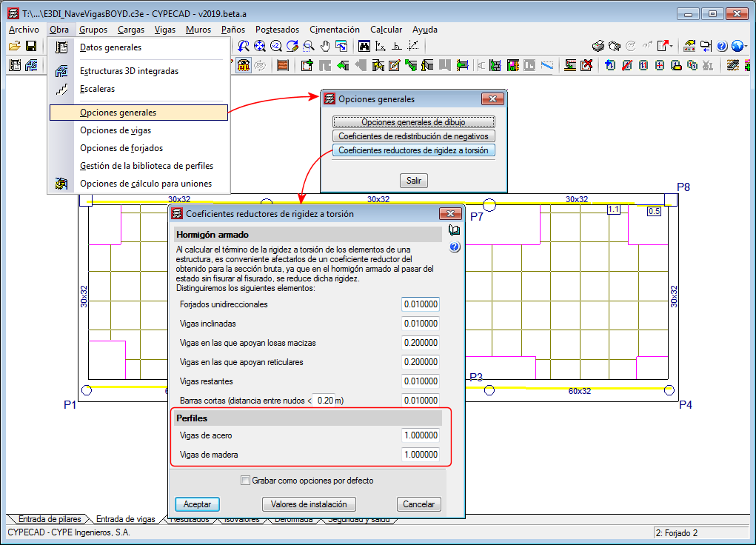Click 'Valores de instalación' button

point(309,504)
